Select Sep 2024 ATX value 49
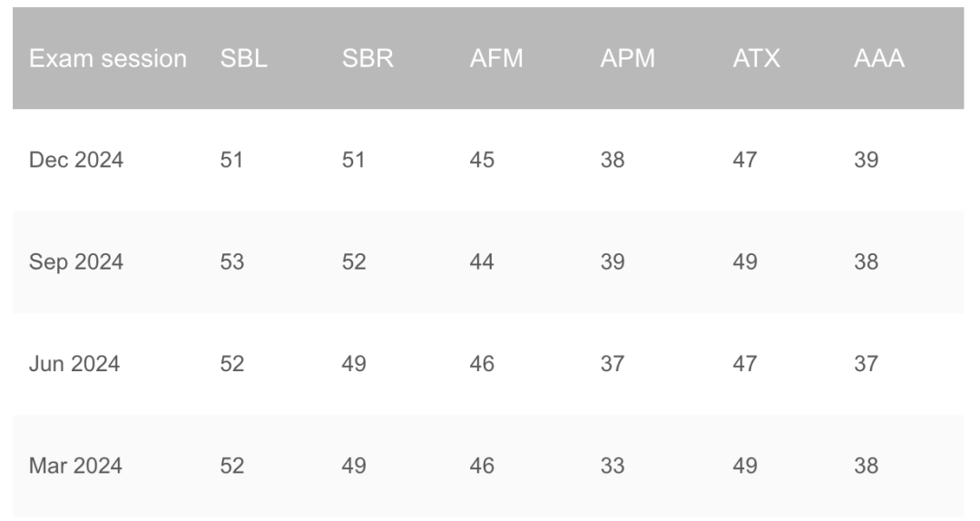Viewport: 980px width, 521px height. click(745, 262)
